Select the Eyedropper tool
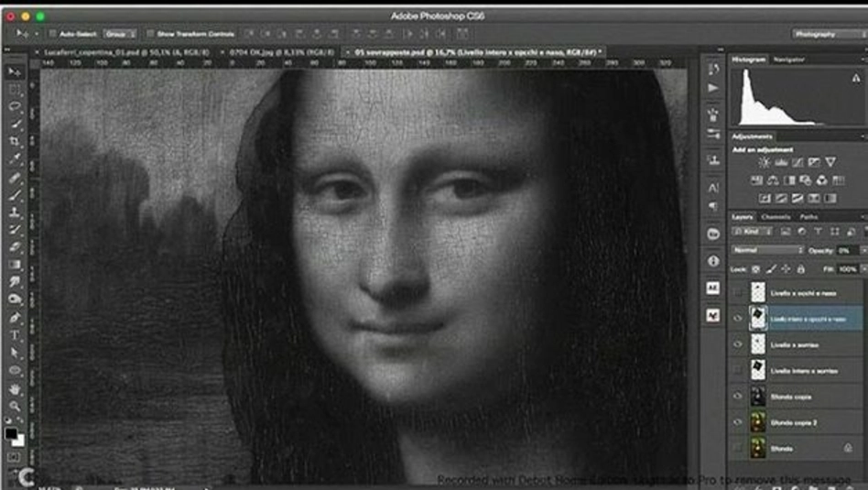This screenshot has width=868, height=490. pyautogui.click(x=15, y=158)
